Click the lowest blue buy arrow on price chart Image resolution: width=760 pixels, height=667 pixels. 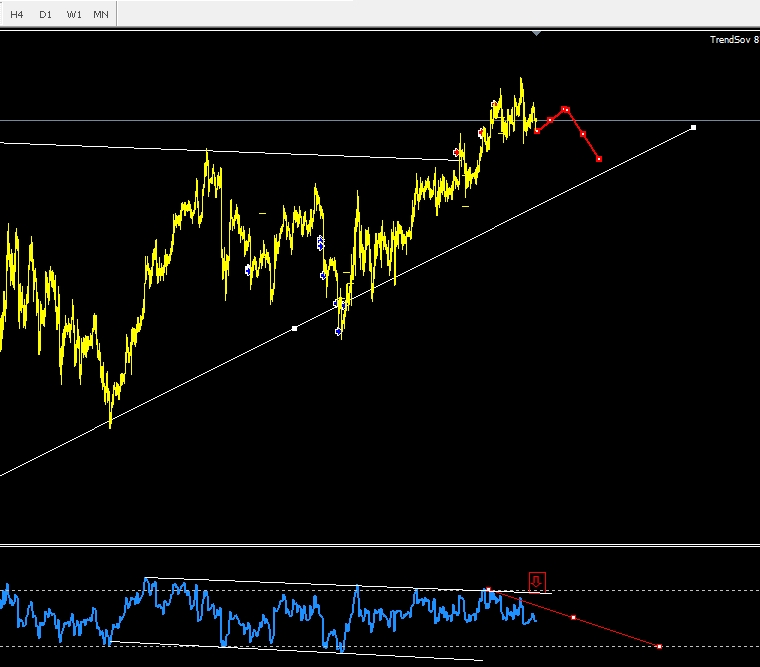pos(338,332)
